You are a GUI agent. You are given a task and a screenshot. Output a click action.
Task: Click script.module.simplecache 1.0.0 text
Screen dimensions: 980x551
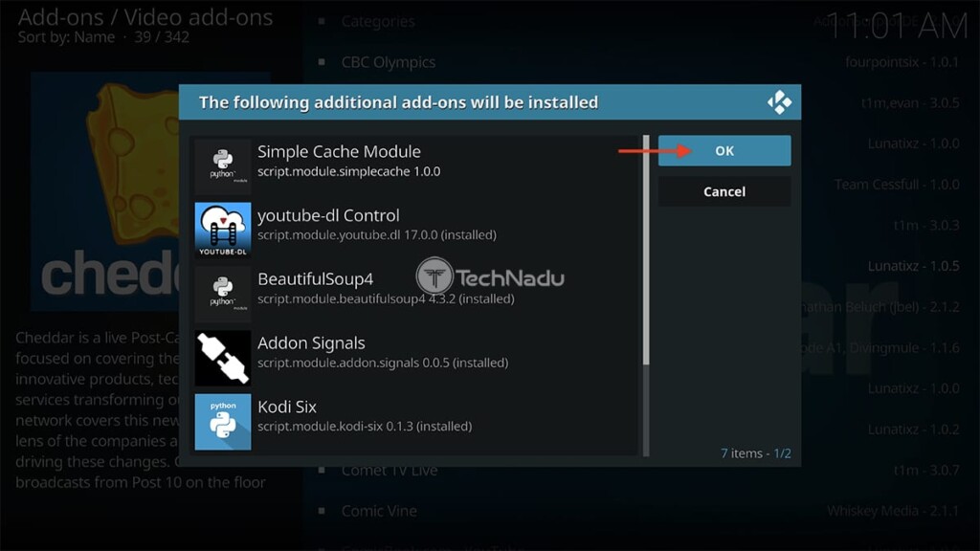(x=348, y=171)
